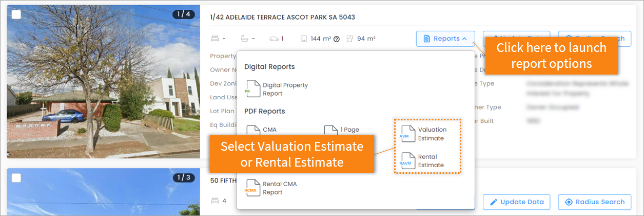Open the 1/42 Adelaide Terrace Ascot Park address
This screenshot has width=644, height=216.
(282, 17)
